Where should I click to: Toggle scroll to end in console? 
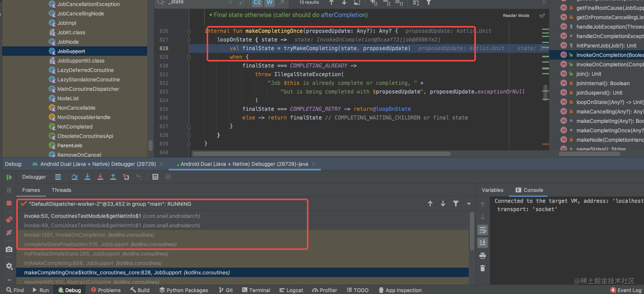pos(483,242)
